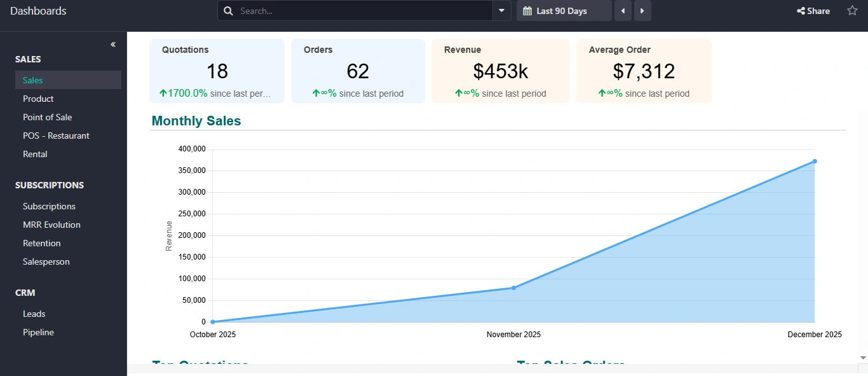
Task: Click the Revenue KPI card
Action: 500,71
